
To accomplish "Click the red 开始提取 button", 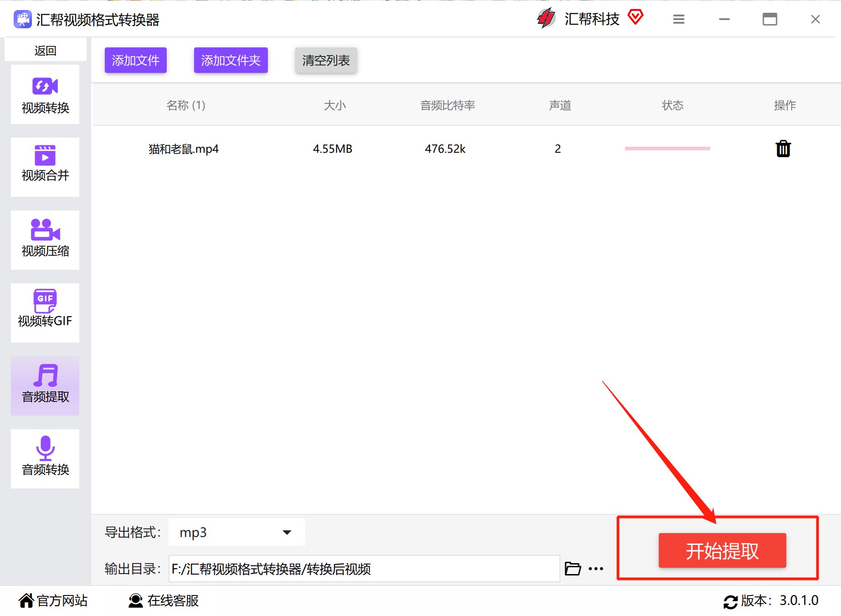I will click(723, 550).
